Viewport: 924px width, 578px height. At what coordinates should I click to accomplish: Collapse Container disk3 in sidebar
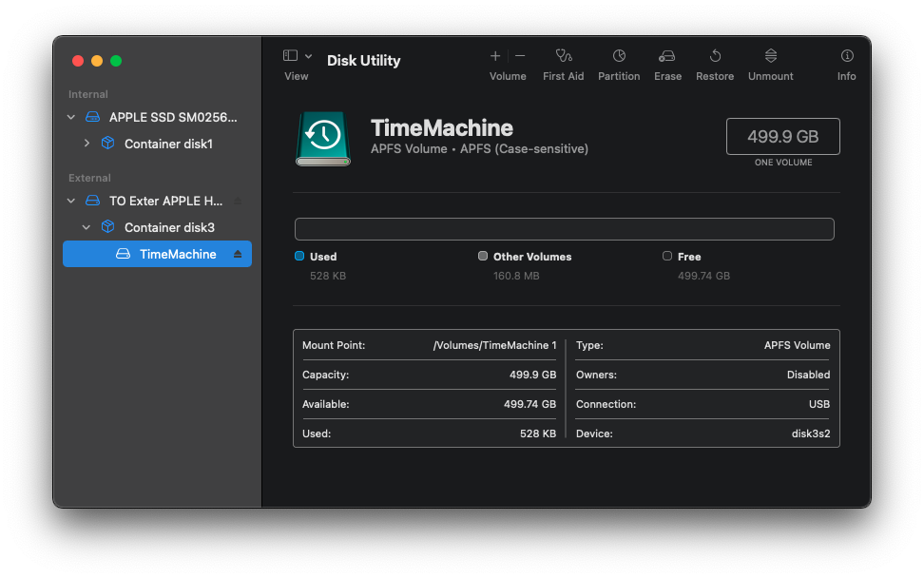coord(87,227)
